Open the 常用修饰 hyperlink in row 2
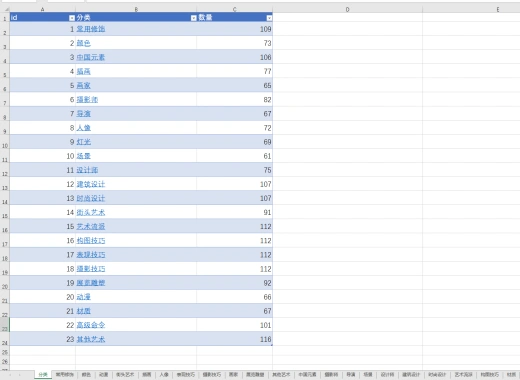Viewport: 520px width, 380px height. (91, 29)
